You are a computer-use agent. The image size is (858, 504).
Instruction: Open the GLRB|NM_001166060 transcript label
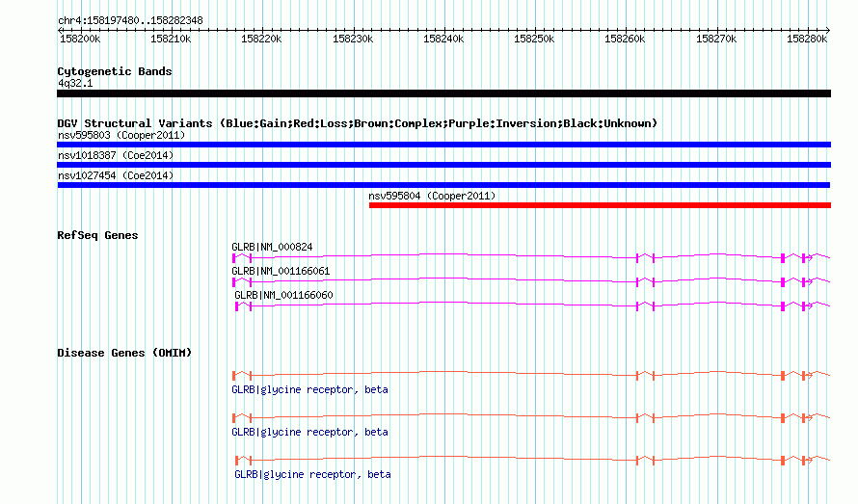click(283, 295)
